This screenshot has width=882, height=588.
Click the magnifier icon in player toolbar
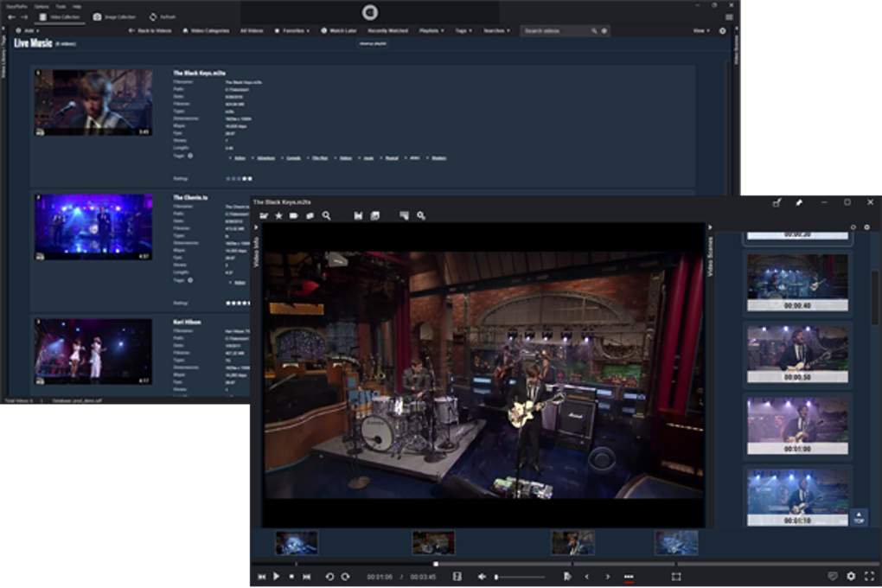(x=326, y=215)
